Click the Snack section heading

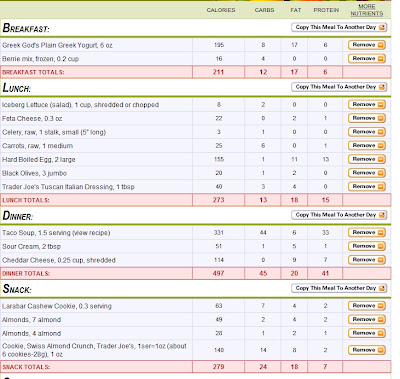point(17,289)
